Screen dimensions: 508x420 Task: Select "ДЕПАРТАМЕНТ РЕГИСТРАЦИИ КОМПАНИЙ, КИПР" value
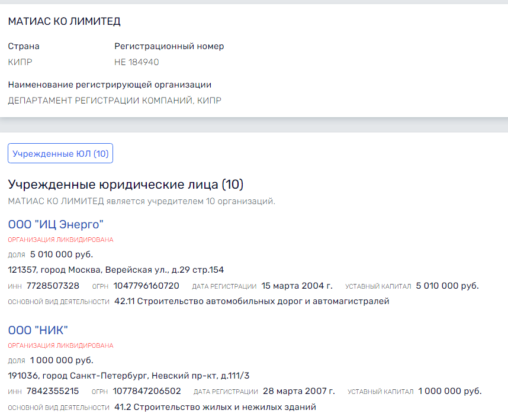click(x=115, y=101)
